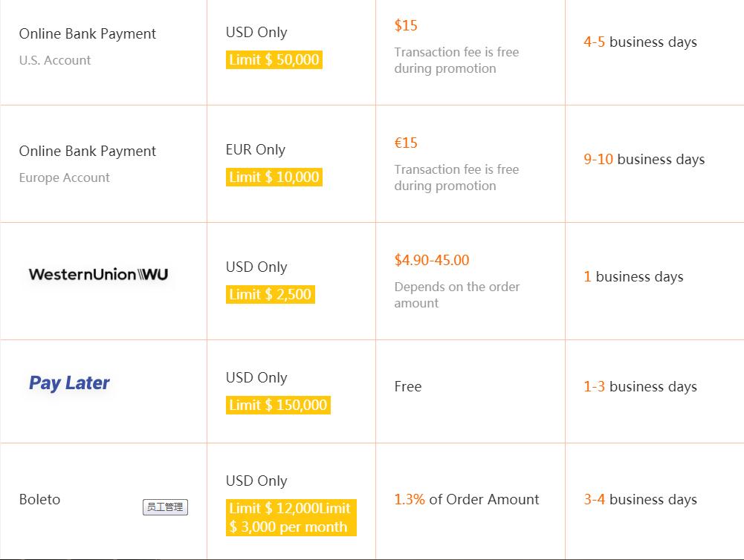Click the 1.3% of Order Amount fee
This screenshot has height=560, width=744.
[x=467, y=500]
